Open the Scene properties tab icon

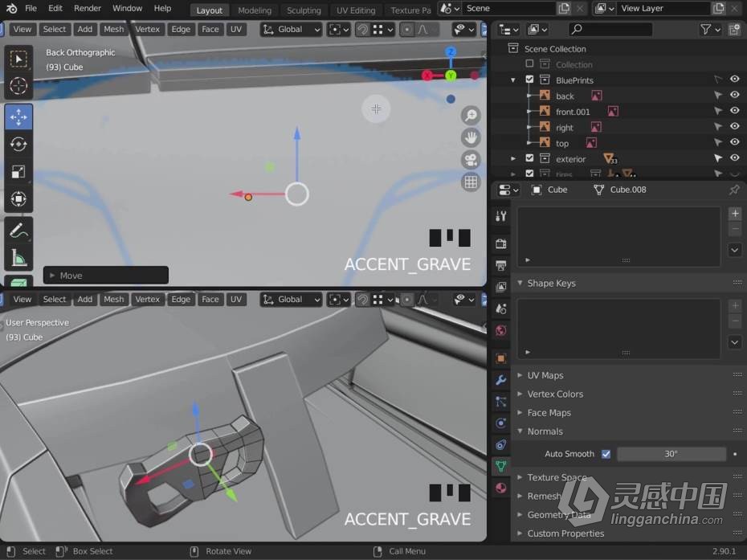point(500,309)
